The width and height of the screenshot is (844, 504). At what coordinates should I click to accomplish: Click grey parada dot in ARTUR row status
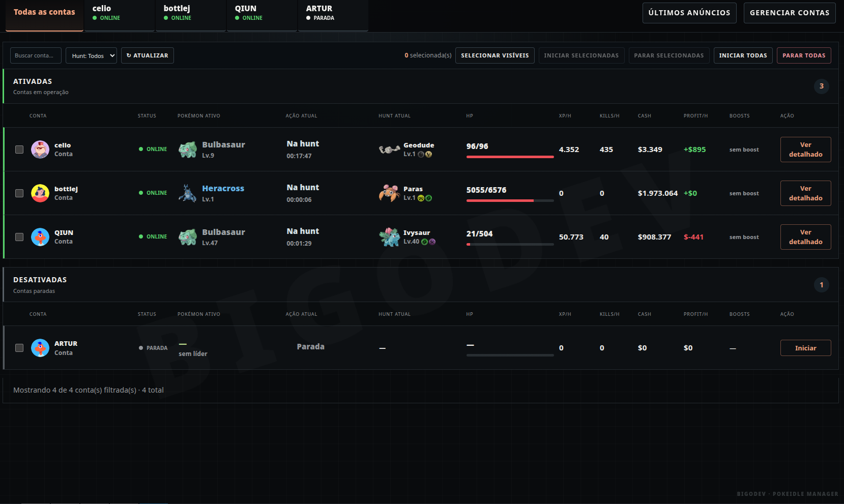click(141, 348)
